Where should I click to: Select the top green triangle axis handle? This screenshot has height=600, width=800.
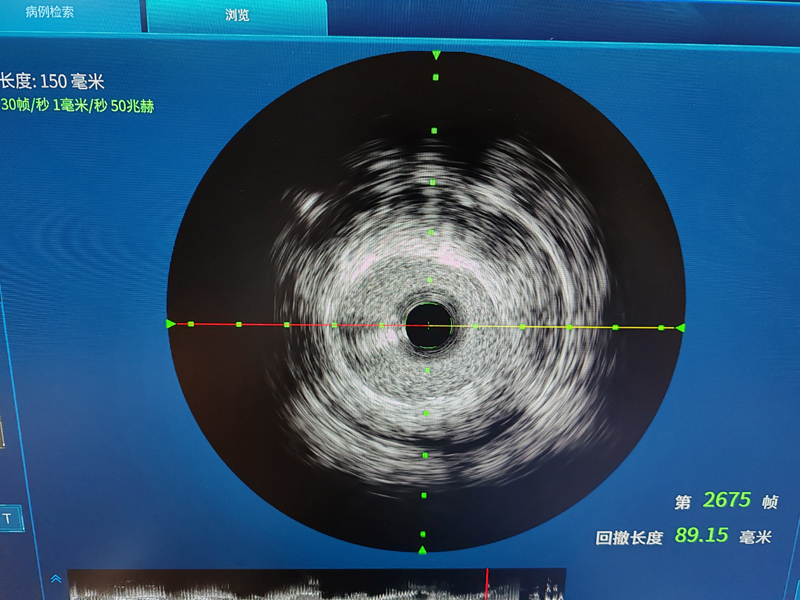point(435,55)
